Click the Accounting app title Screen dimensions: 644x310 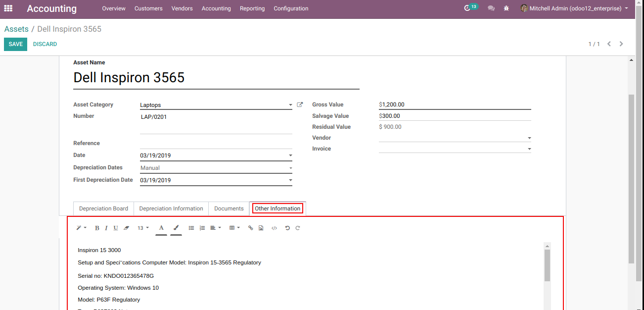click(51, 8)
